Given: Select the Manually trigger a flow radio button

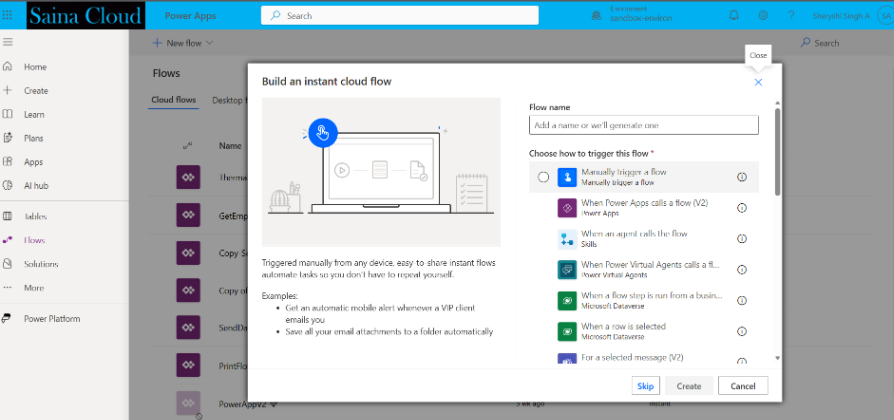Looking at the screenshot, I should tap(543, 177).
